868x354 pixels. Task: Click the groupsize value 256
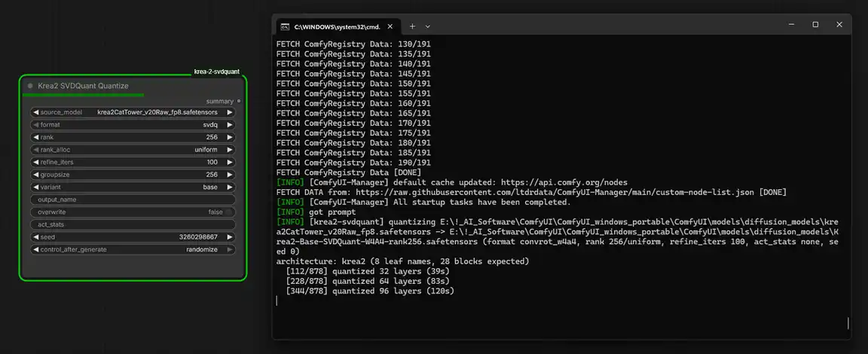coord(212,175)
